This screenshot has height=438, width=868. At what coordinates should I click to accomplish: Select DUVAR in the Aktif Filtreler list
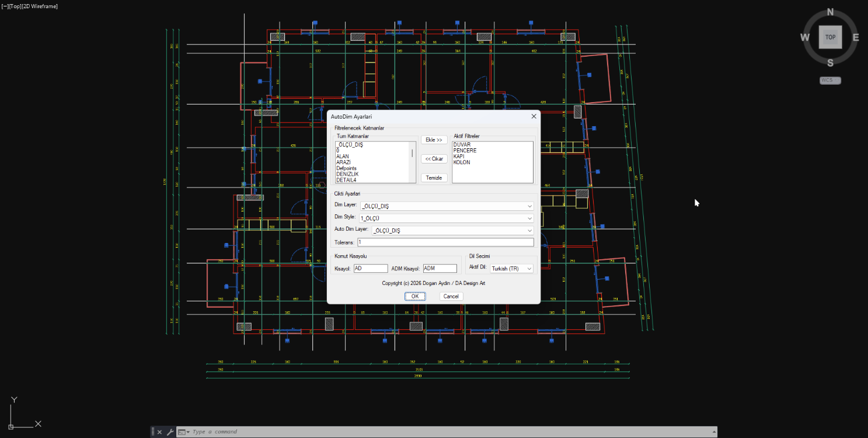[462, 144]
